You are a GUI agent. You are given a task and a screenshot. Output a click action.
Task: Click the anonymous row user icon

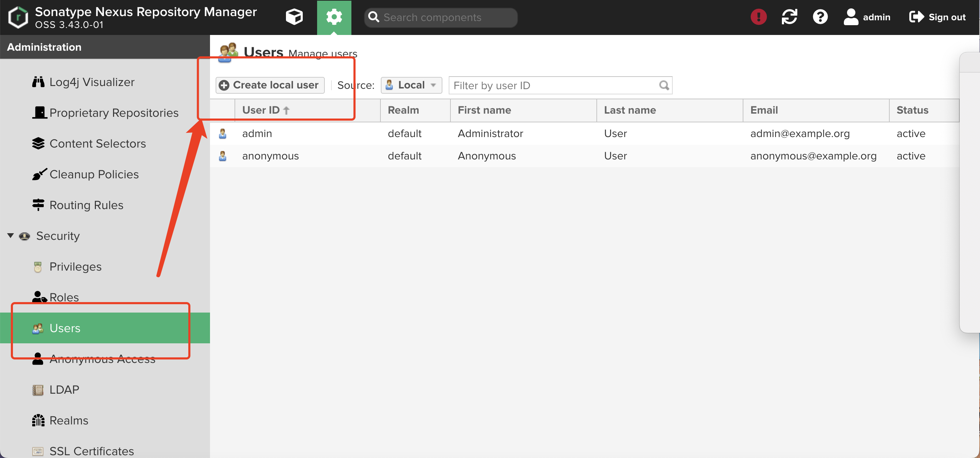coord(223,156)
